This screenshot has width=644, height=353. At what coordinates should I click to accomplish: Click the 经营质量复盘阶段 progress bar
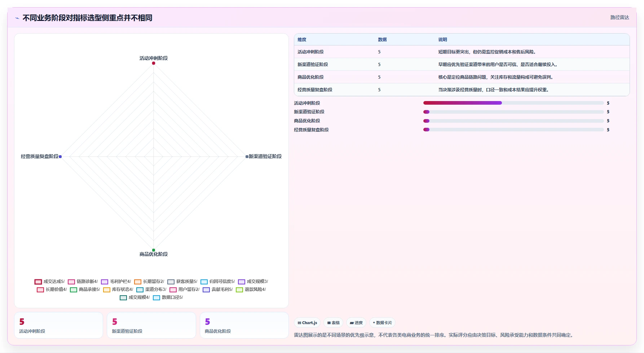(513, 130)
